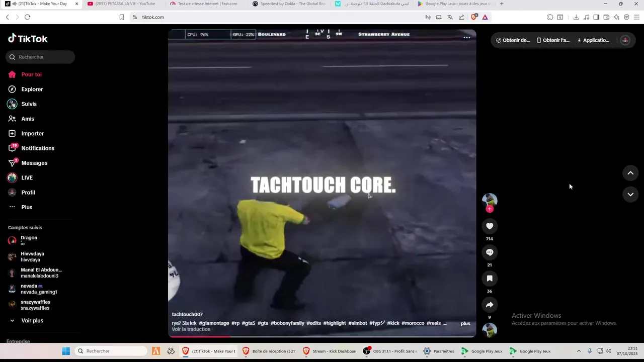Viewport: 644px width, 362px height.
Task: Open Brave Wallet icon
Action: coord(606,17)
